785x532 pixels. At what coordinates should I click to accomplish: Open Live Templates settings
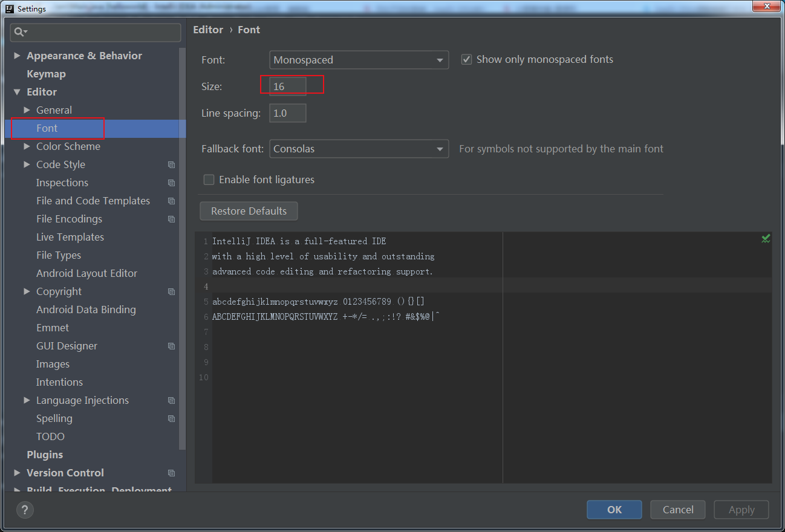pyautogui.click(x=70, y=237)
